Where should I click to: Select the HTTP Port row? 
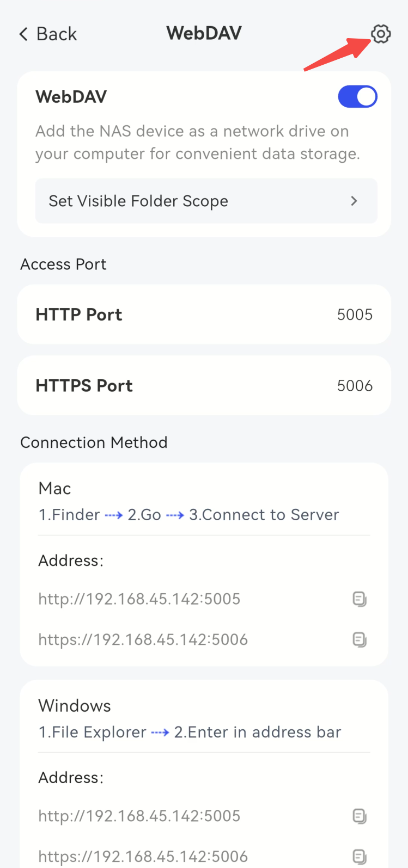point(204,315)
